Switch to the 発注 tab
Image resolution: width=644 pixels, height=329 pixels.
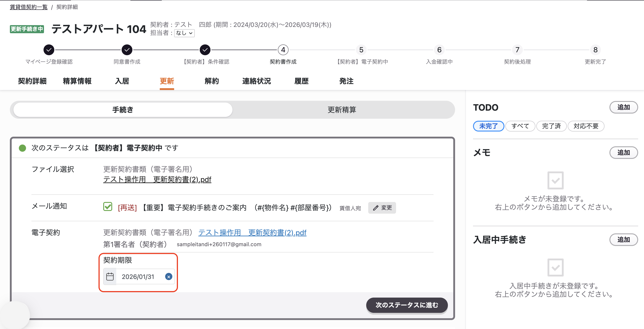(x=346, y=81)
